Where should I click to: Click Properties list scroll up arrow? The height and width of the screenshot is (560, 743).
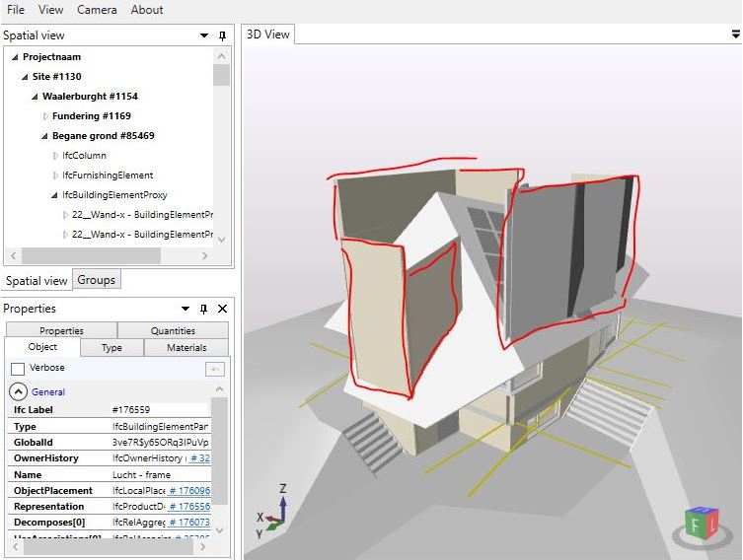219,390
